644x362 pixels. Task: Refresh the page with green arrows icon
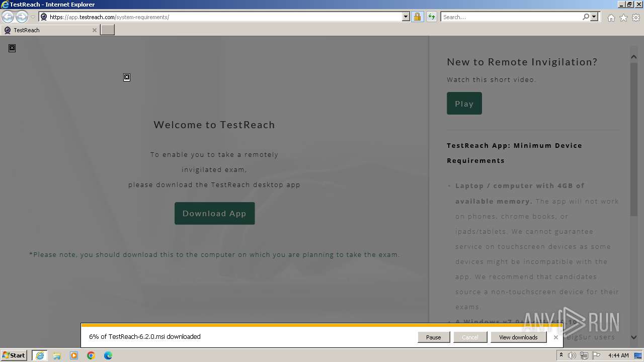(431, 17)
